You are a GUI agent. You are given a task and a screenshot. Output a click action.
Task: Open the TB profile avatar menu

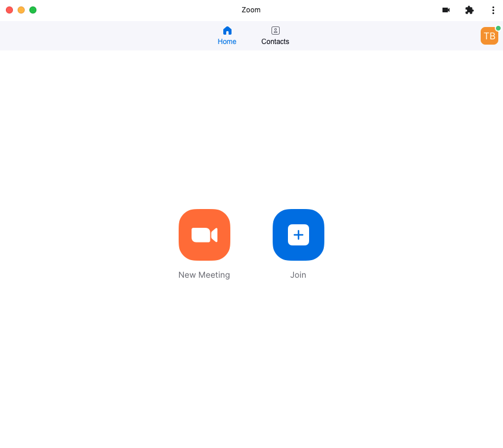coord(489,36)
